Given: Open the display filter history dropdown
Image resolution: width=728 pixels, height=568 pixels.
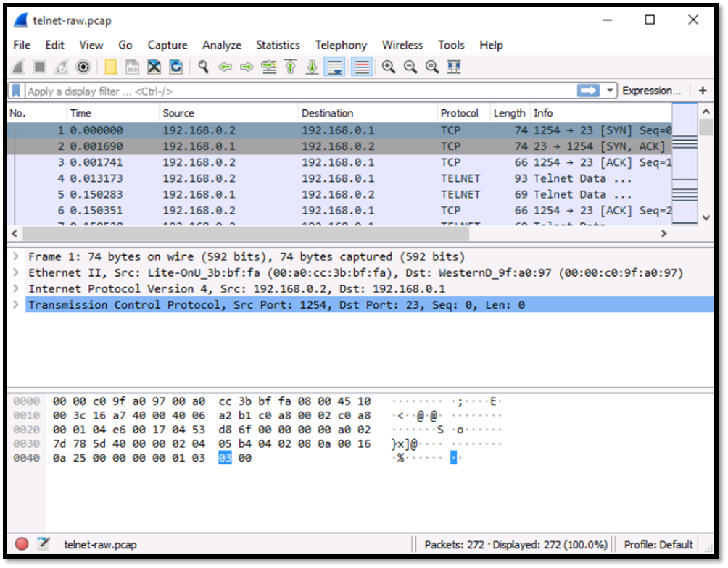Looking at the screenshot, I should (610, 91).
